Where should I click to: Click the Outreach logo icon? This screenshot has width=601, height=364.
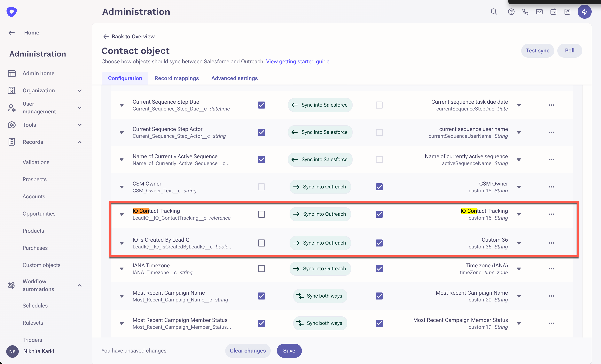(12, 11)
